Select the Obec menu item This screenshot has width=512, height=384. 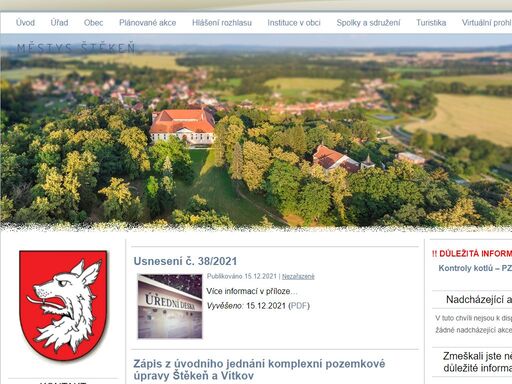click(93, 23)
